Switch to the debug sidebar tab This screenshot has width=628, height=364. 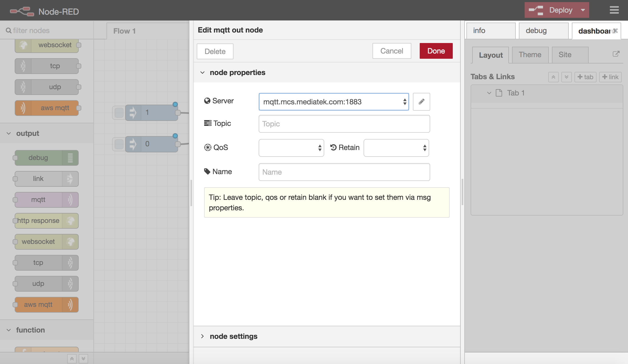click(x=544, y=31)
